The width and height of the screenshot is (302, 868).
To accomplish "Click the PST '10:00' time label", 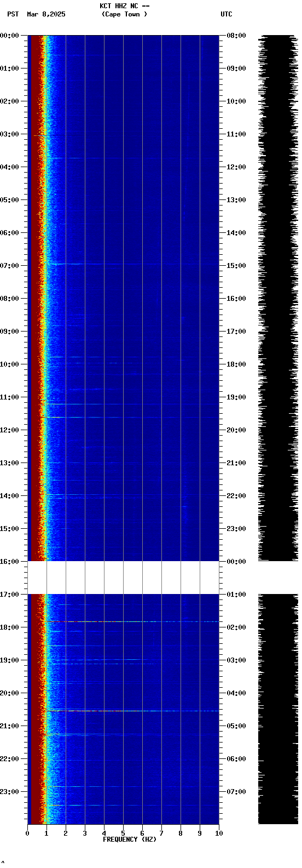I will tap(9, 364).
